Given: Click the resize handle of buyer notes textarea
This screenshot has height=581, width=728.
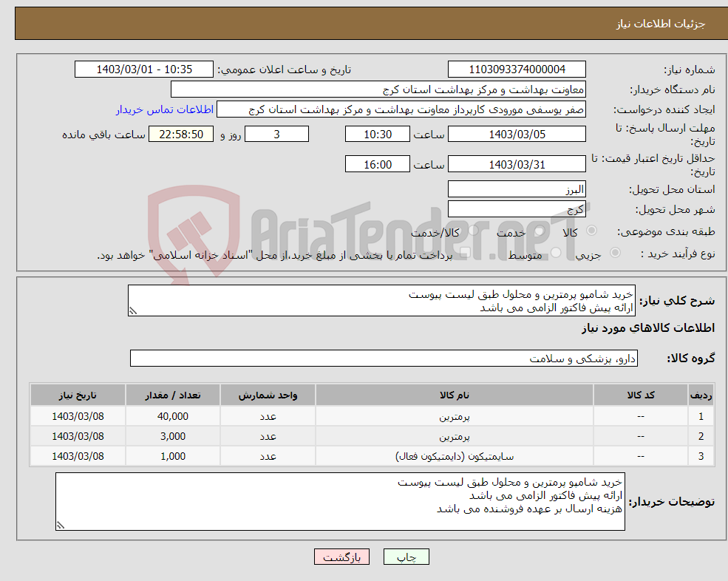Looking at the screenshot, I should pos(61,526).
